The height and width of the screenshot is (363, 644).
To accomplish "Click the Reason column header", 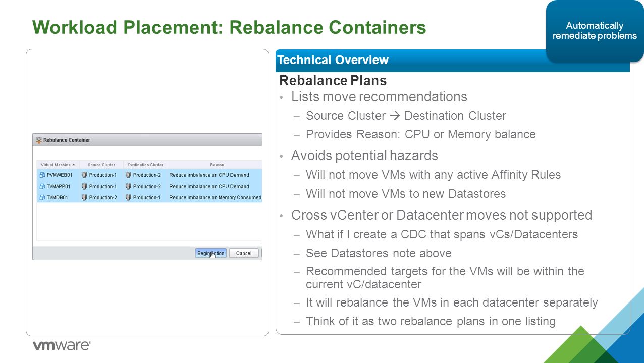I will [217, 165].
